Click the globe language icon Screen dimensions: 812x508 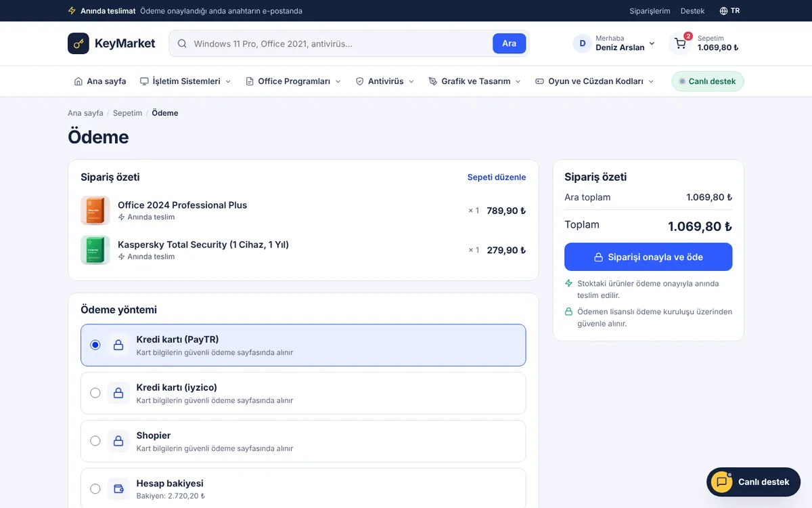coord(723,11)
